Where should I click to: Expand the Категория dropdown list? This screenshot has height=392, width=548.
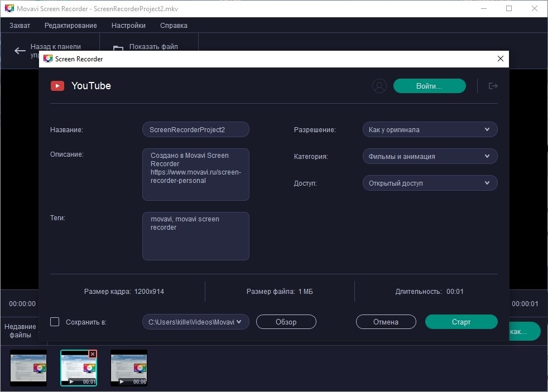tap(429, 157)
